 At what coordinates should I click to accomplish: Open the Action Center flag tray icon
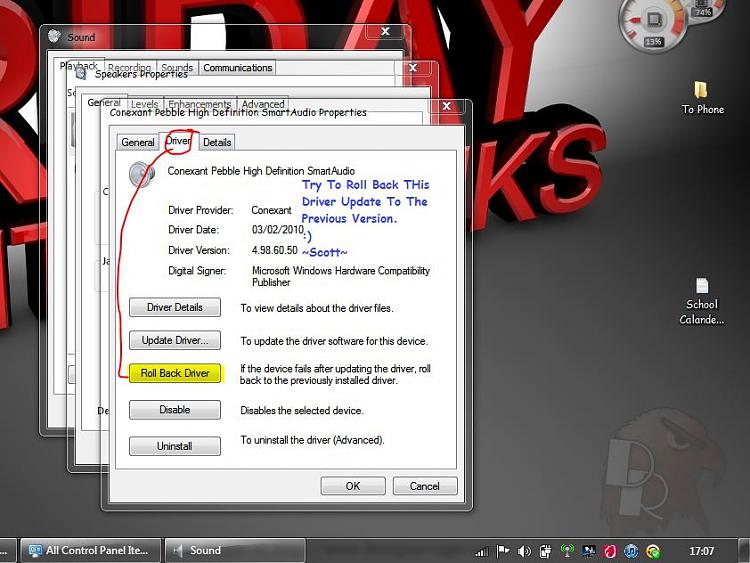click(503, 552)
